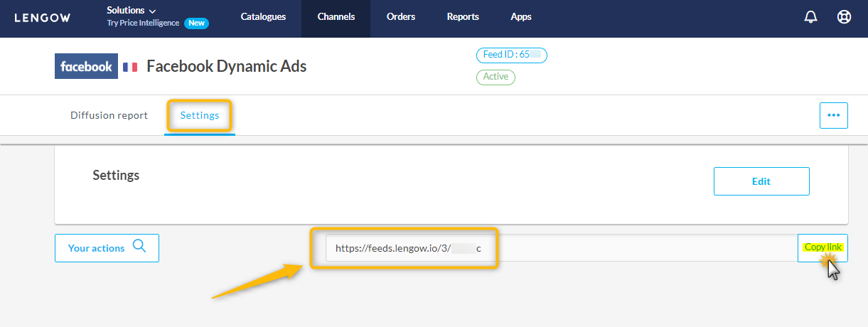The height and width of the screenshot is (327, 868).
Task: Go to the Channels section
Action: 336,17
